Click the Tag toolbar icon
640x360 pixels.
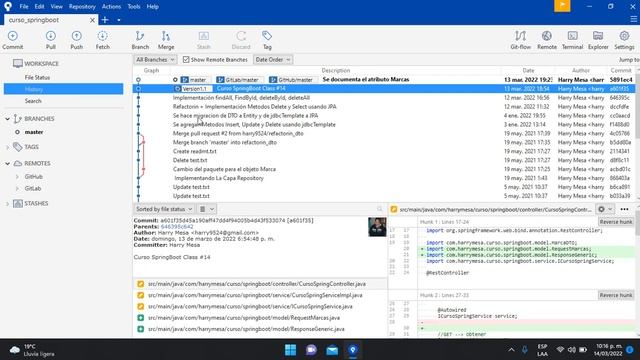pyautogui.click(x=267, y=40)
